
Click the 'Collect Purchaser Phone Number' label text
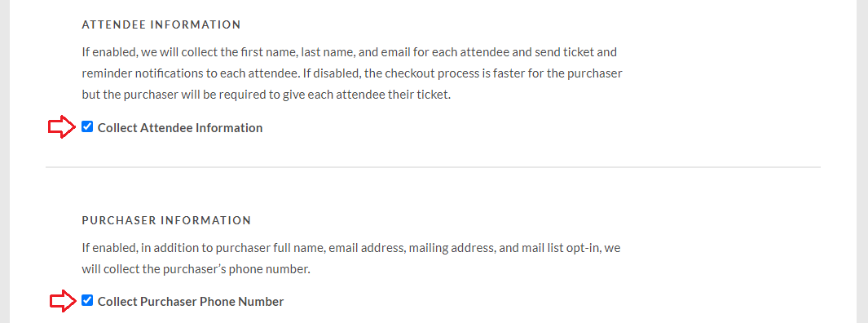(x=191, y=302)
